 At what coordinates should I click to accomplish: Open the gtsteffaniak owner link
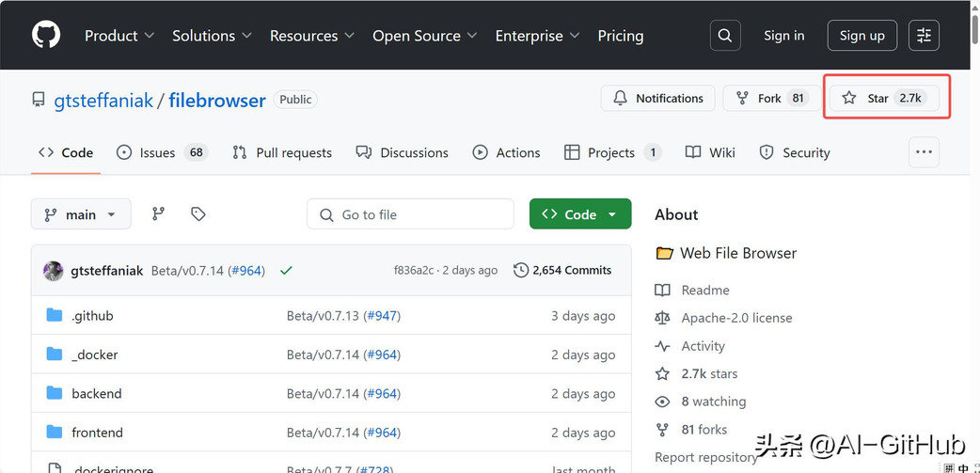(x=103, y=100)
